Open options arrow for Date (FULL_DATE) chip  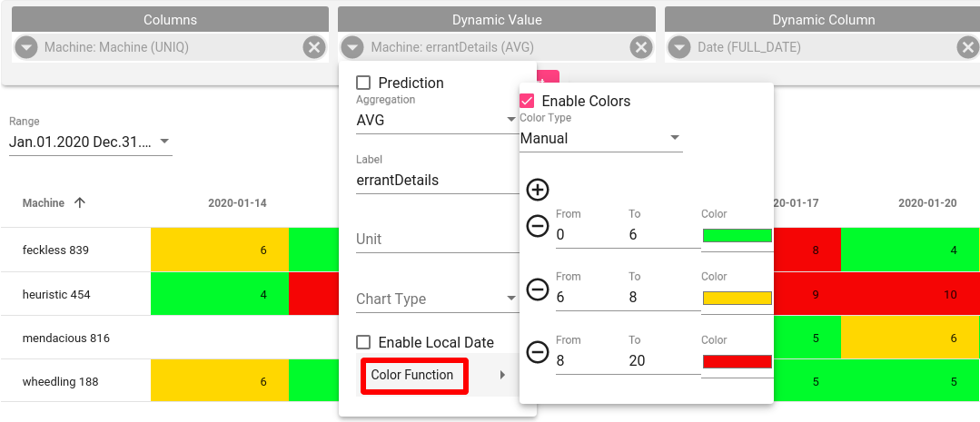[x=679, y=47]
